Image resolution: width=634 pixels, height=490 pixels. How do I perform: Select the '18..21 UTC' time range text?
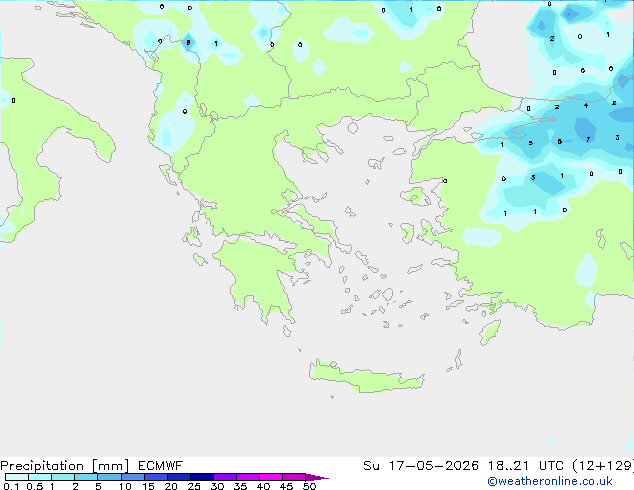point(525,465)
